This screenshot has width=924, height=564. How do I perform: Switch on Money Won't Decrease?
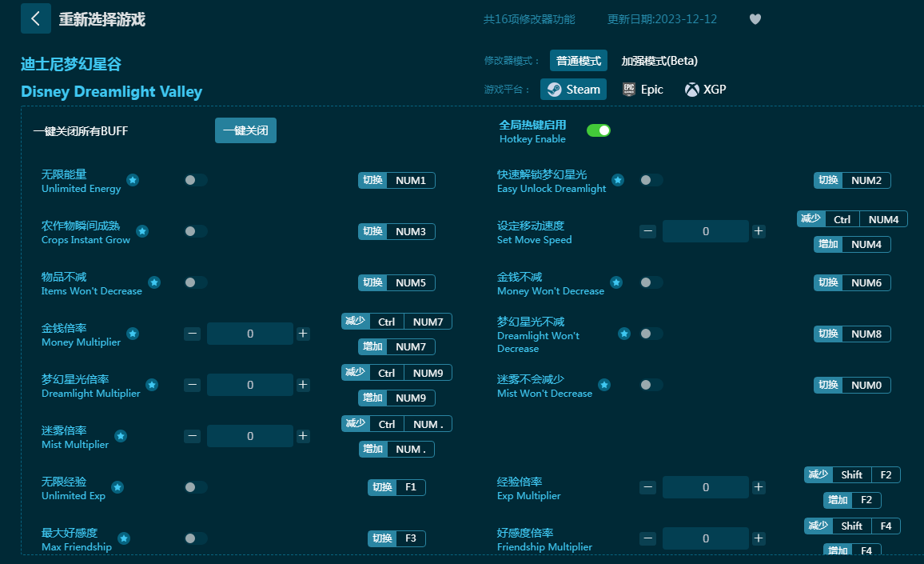tap(651, 282)
